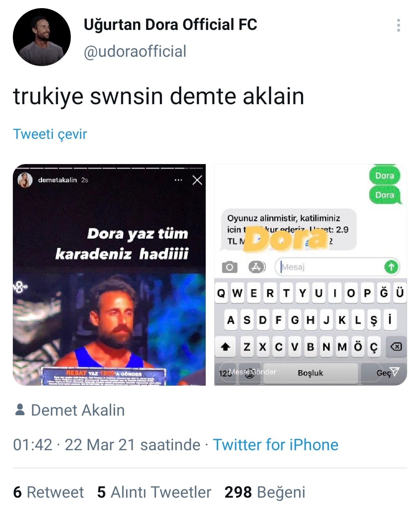
Task: Tap the Boşluk space key
Action: coord(310,373)
